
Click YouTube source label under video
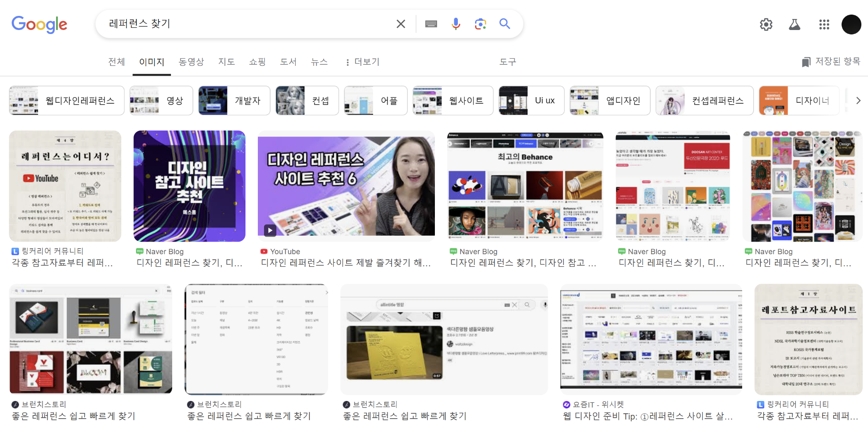click(x=285, y=251)
